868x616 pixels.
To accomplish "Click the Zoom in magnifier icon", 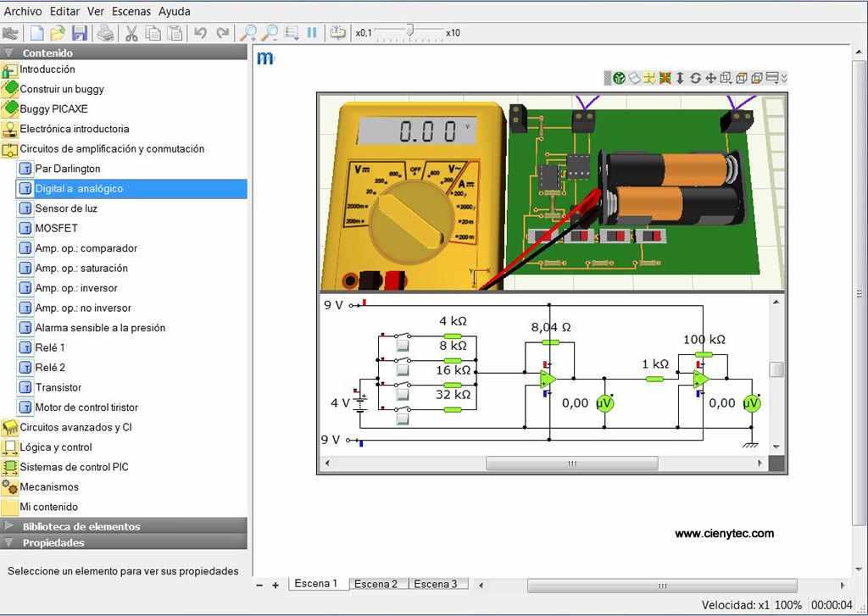I will coord(248,33).
